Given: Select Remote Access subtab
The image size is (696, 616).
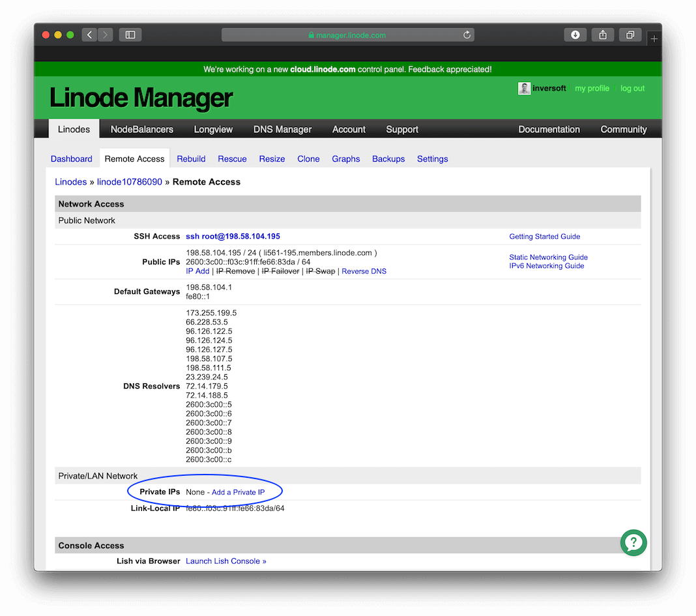Looking at the screenshot, I should click(134, 158).
